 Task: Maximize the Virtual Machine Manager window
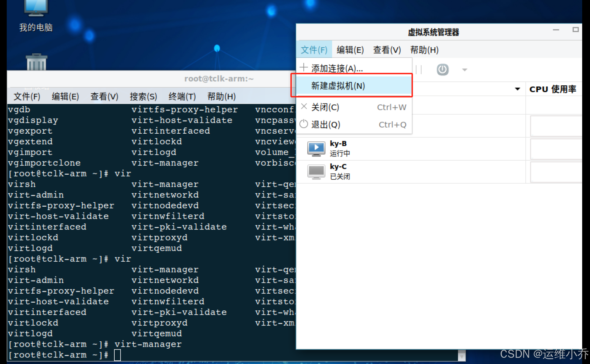coord(575,30)
